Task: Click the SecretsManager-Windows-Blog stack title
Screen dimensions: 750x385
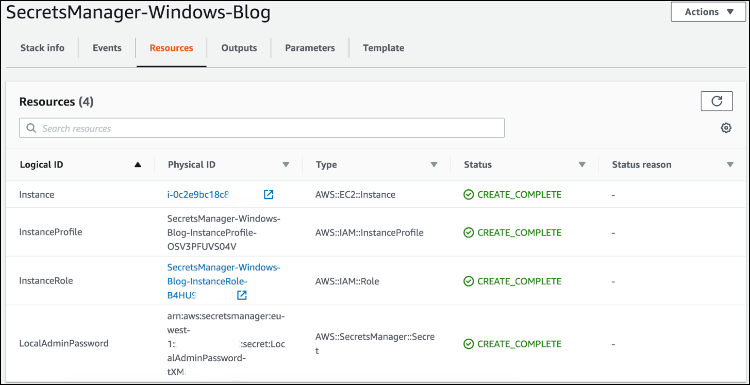Action: (138, 12)
